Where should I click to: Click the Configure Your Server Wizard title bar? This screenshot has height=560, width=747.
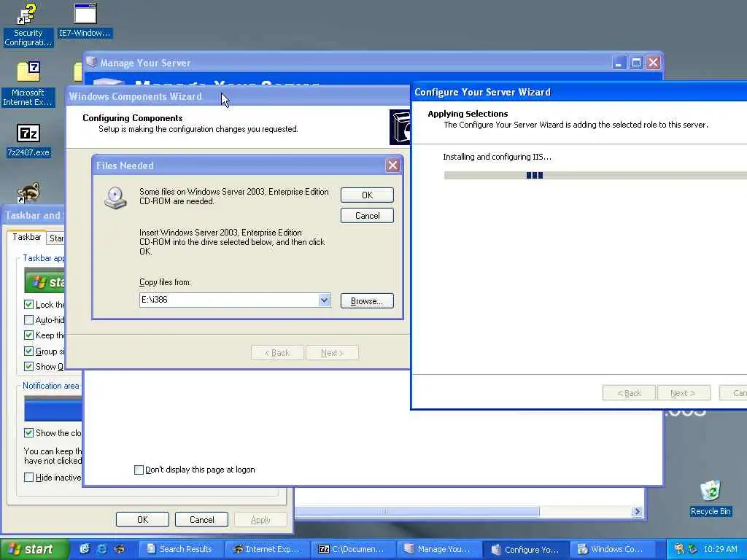click(x=578, y=92)
